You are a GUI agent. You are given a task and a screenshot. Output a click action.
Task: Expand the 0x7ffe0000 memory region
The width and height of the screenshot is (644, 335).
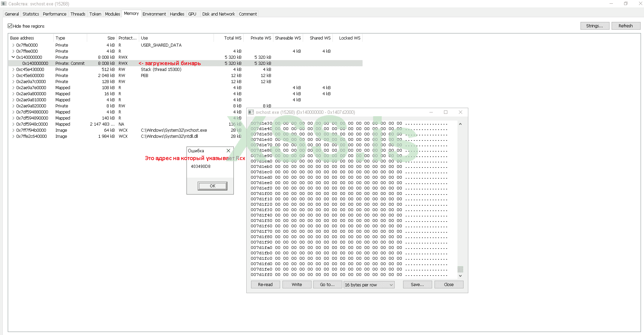tap(13, 45)
